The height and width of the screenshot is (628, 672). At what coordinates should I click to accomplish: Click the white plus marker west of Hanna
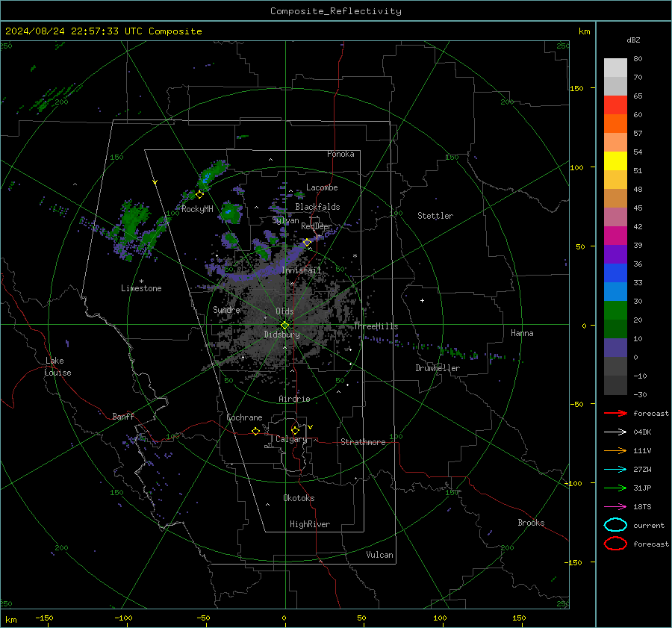[422, 300]
